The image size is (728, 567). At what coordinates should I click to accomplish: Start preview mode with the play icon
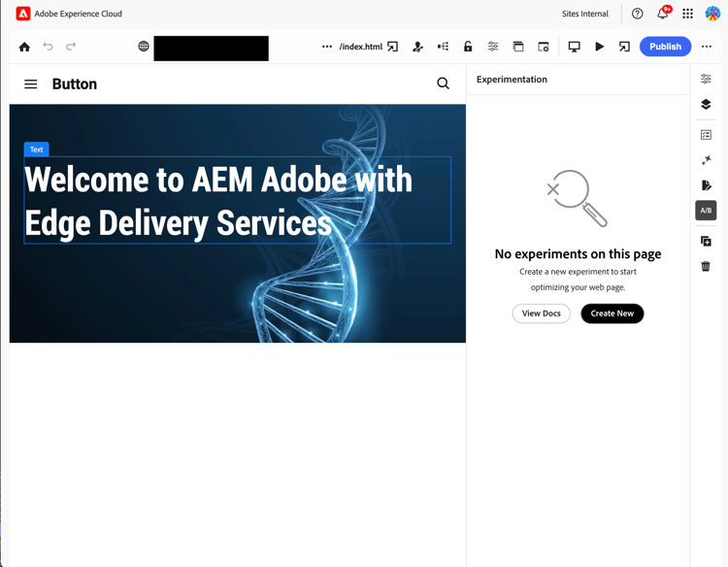600,47
